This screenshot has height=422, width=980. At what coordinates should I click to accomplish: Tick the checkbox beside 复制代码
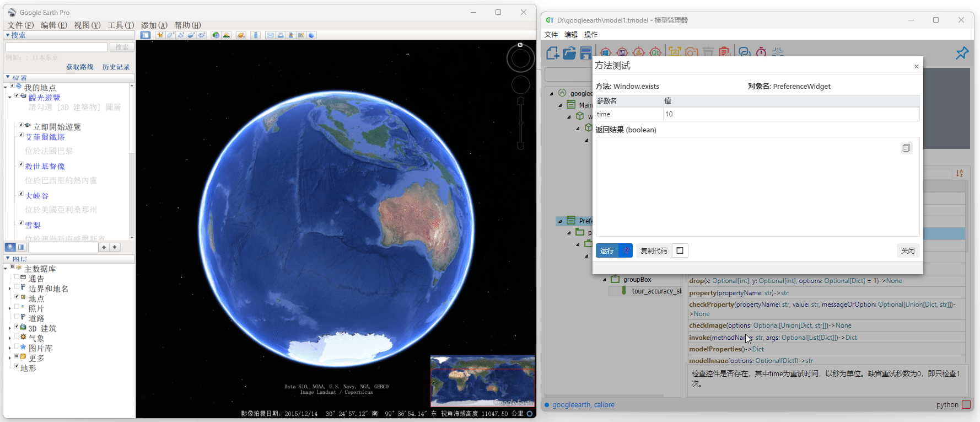pyautogui.click(x=680, y=250)
